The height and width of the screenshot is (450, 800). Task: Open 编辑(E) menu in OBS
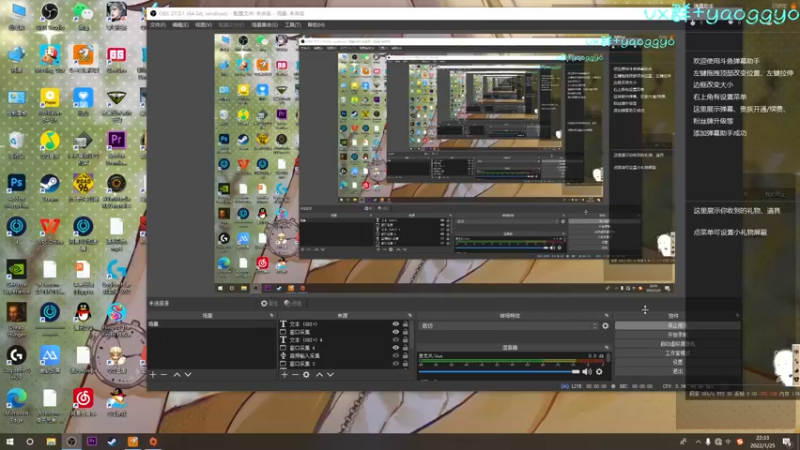[180, 24]
